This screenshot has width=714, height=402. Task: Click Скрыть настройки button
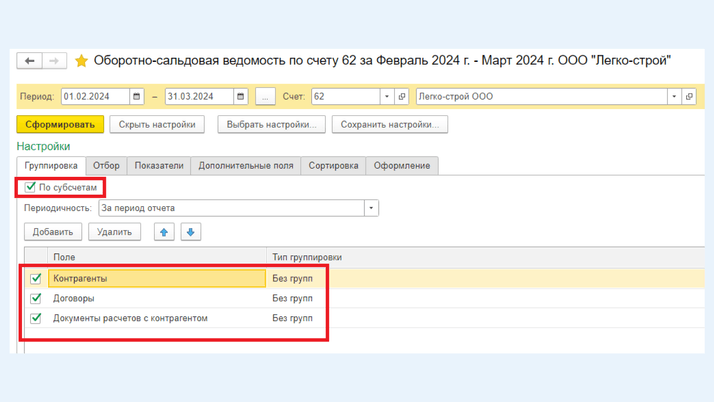pos(157,124)
